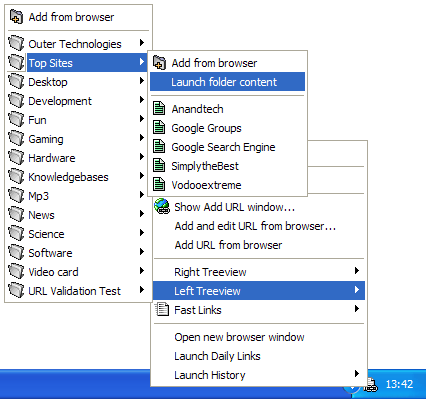Open the Google Groups link
426x399 pixels.
point(227,128)
